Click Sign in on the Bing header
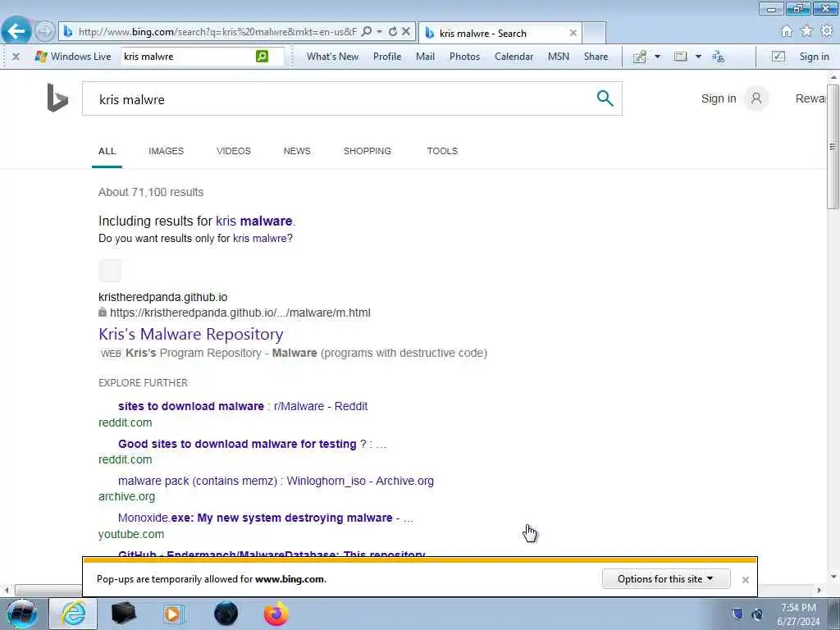840x630 pixels. (719, 98)
